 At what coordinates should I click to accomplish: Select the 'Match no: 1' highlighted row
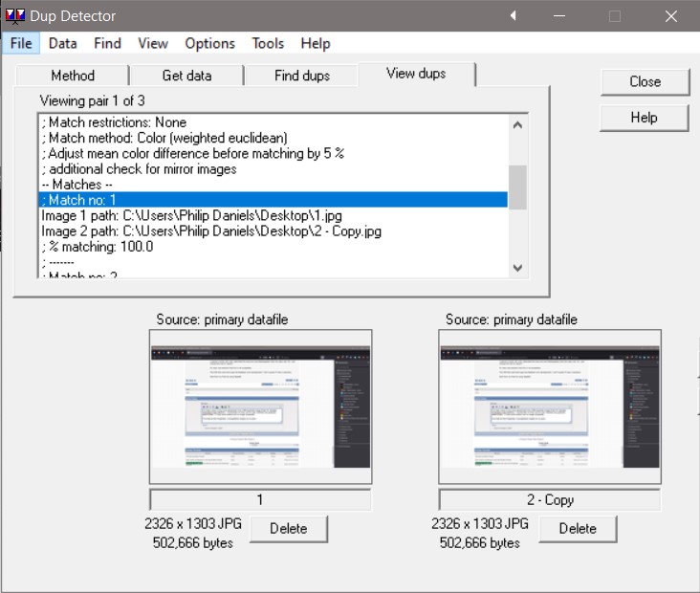tap(273, 200)
